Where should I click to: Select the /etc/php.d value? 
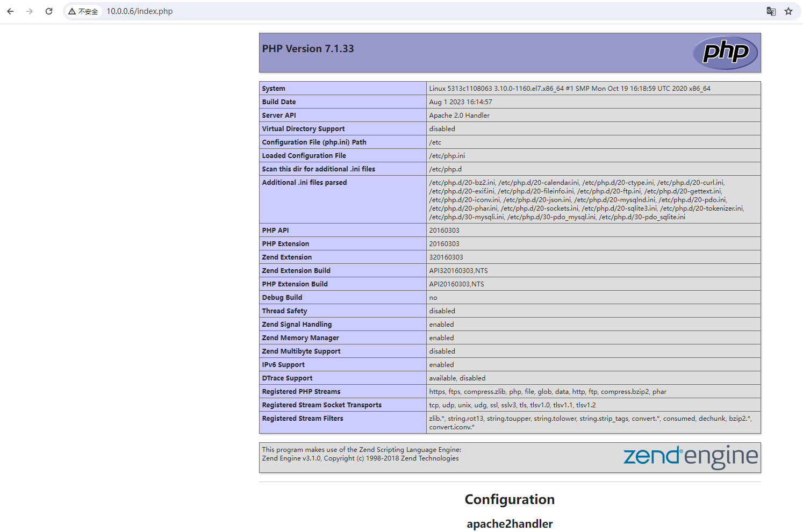[446, 169]
